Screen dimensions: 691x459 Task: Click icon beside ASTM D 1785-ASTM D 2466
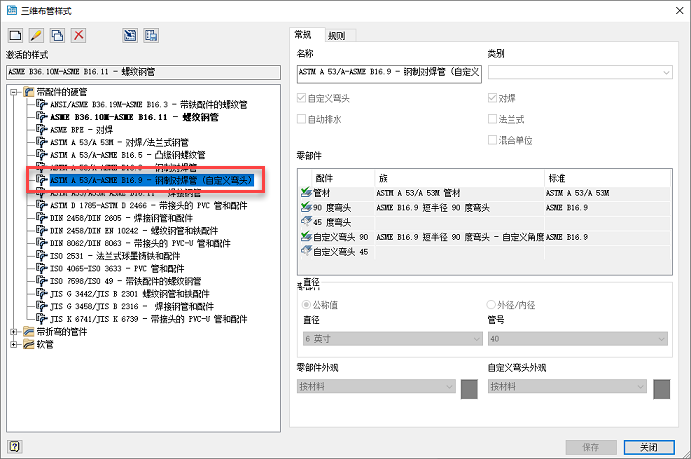pyautogui.click(x=42, y=205)
